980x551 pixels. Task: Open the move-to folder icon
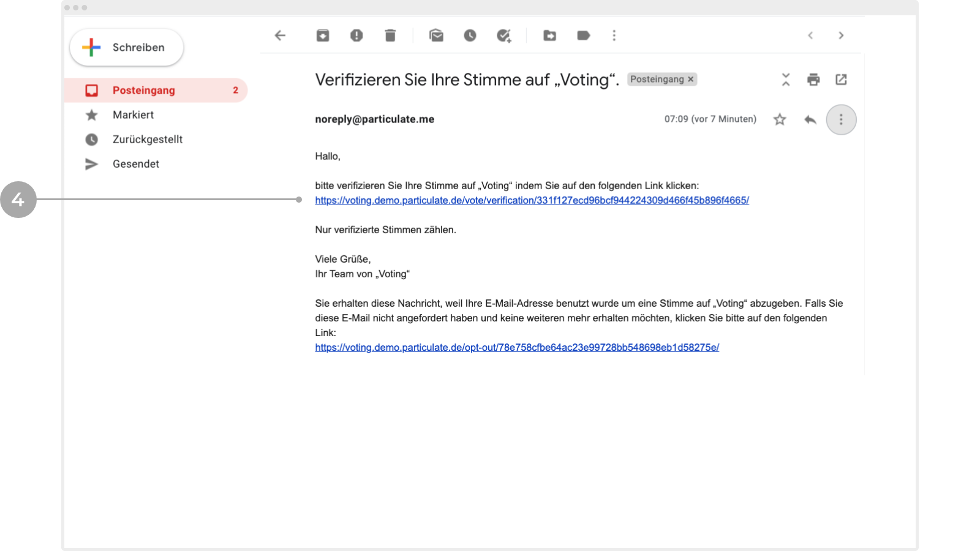tap(549, 36)
